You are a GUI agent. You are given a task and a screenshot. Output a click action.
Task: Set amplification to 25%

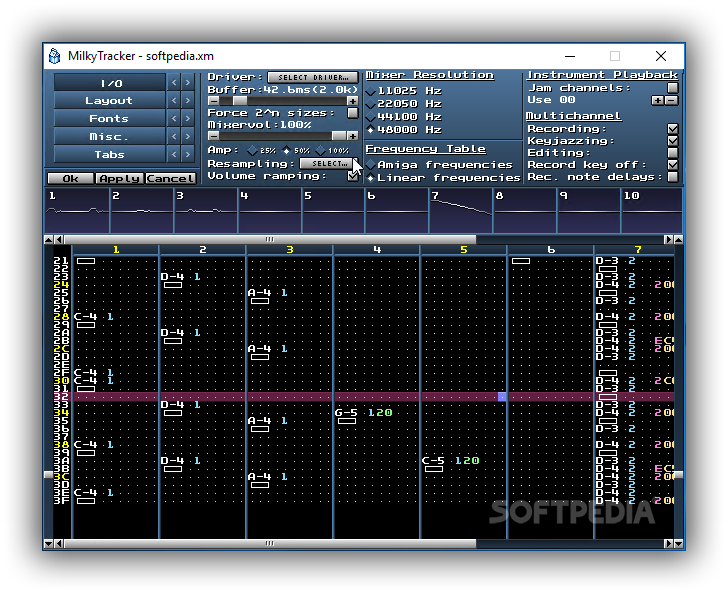coord(262,150)
